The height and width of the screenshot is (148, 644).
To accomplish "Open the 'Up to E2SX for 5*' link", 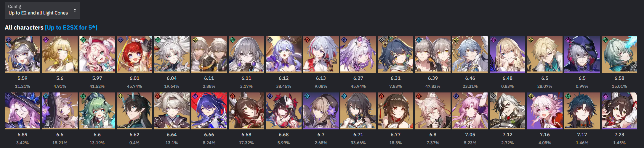I will click(71, 27).
